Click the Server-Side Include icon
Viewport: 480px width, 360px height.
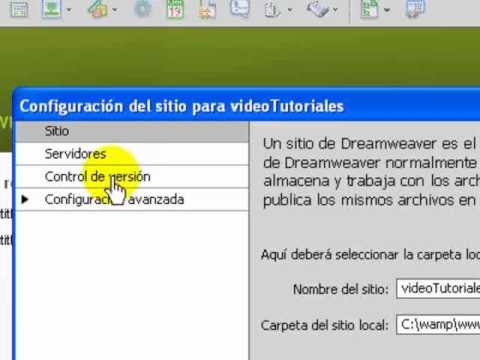click(x=207, y=9)
